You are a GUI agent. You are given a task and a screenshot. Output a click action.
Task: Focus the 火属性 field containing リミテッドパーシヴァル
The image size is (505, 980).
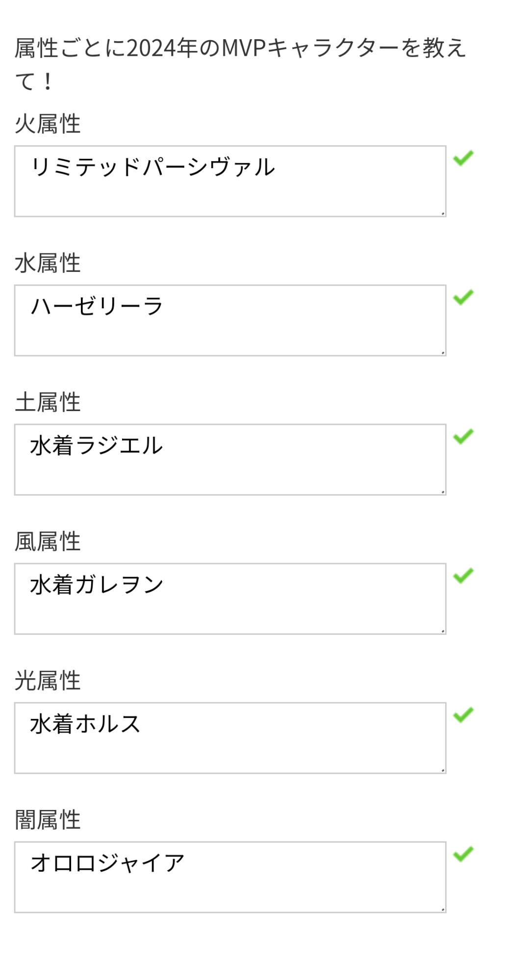point(230,181)
